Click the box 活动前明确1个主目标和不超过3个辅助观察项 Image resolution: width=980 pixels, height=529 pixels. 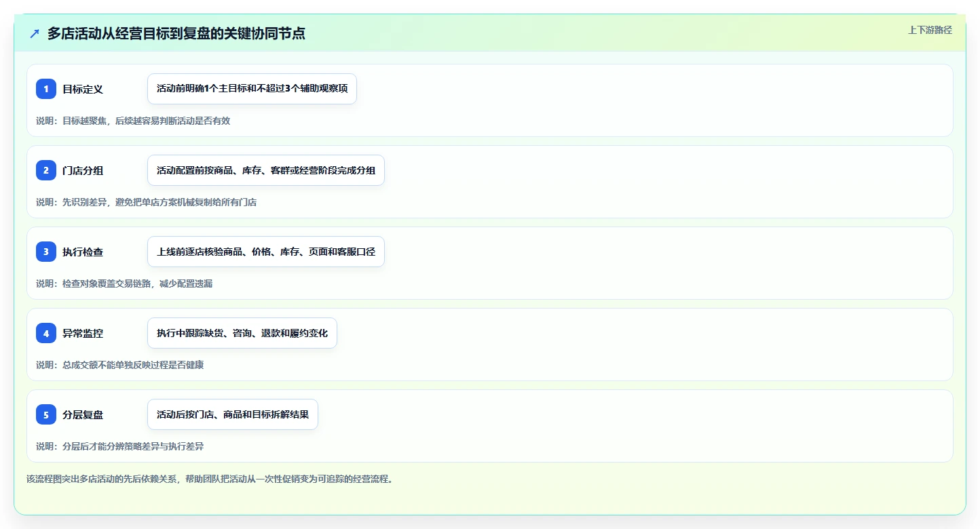coord(252,89)
